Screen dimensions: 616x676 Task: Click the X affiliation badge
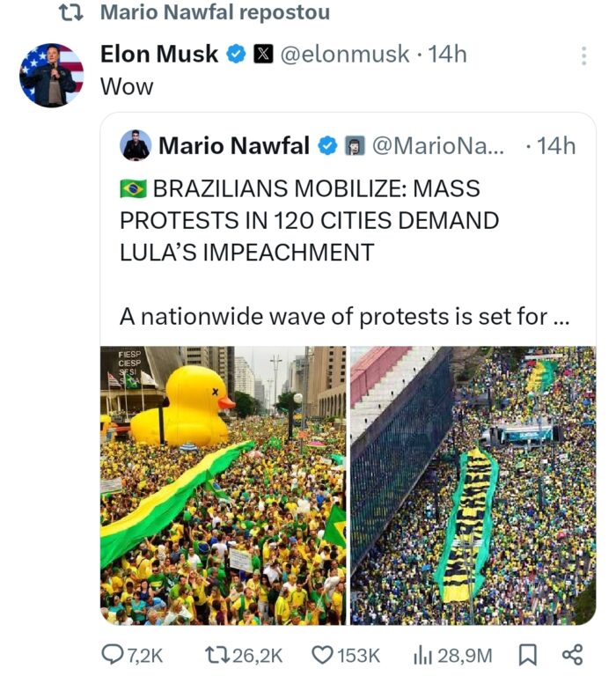pyautogui.click(x=262, y=55)
